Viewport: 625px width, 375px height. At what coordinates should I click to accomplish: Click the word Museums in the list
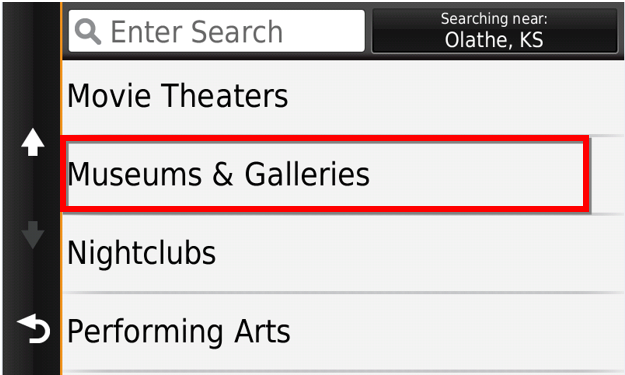tap(135, 174)
